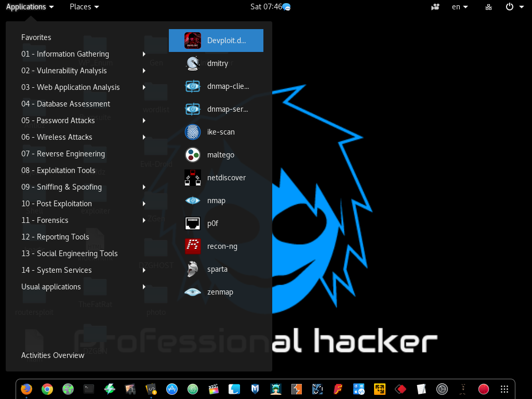
Task: Launch Google Chrome from the dock
Action: [x=47, y=389]
